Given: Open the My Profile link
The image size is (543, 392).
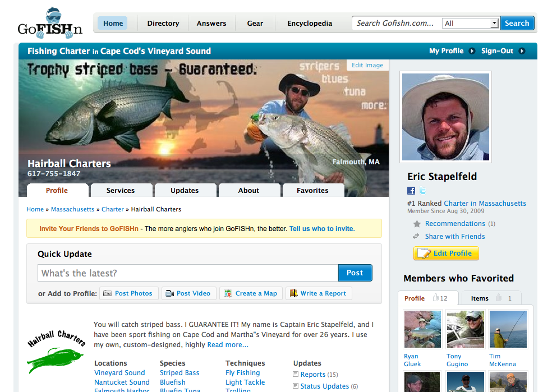Looking at the screenshot, I should [446, 51].
